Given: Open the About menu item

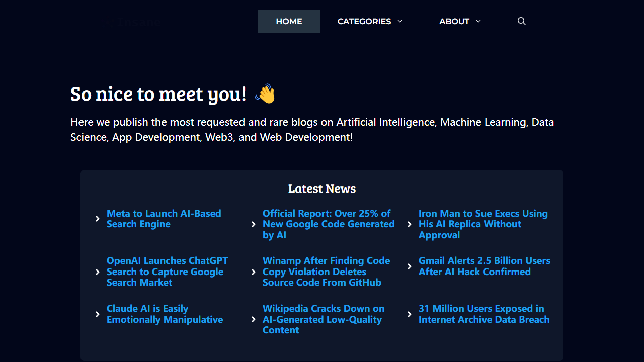Looking at the screenshot, I should coord(454,21).
